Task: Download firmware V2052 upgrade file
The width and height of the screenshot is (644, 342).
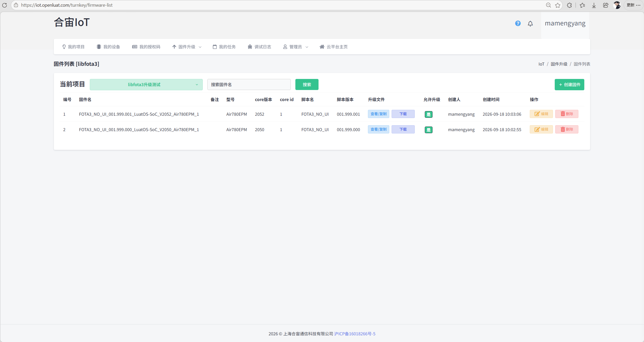Action: 403,114
